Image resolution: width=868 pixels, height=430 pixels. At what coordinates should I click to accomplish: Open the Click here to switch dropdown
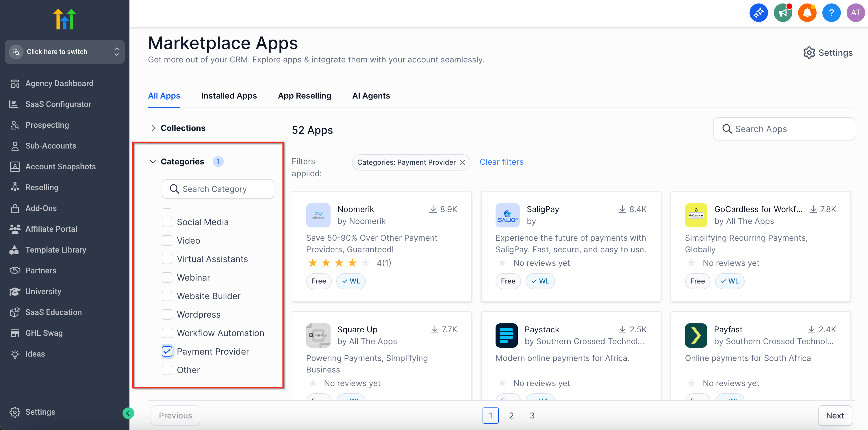click(65, 51)
